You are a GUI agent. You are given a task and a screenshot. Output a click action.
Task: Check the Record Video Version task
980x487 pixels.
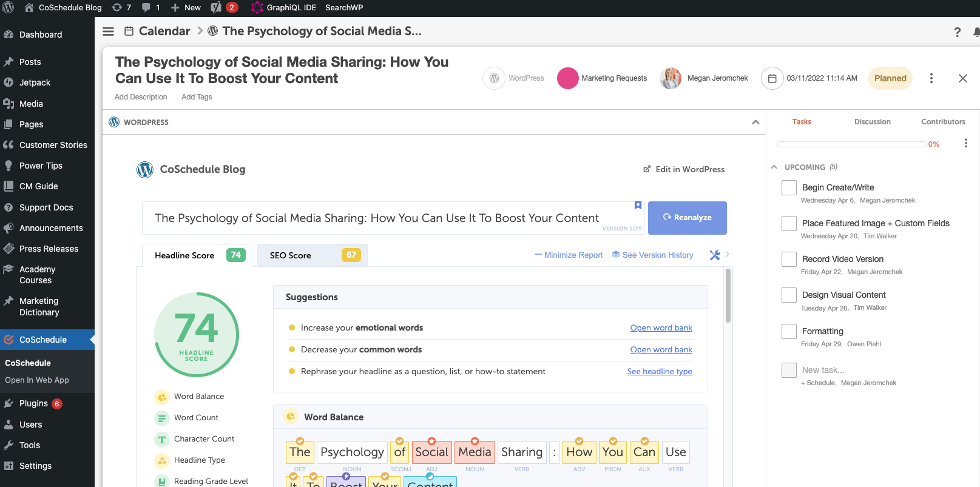tap(789, 260)
